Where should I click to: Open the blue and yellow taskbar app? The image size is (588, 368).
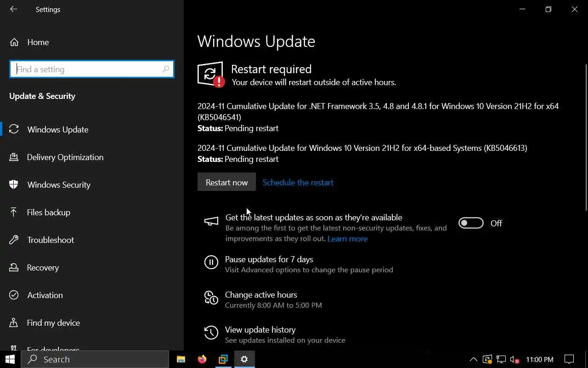click(223, 359)
